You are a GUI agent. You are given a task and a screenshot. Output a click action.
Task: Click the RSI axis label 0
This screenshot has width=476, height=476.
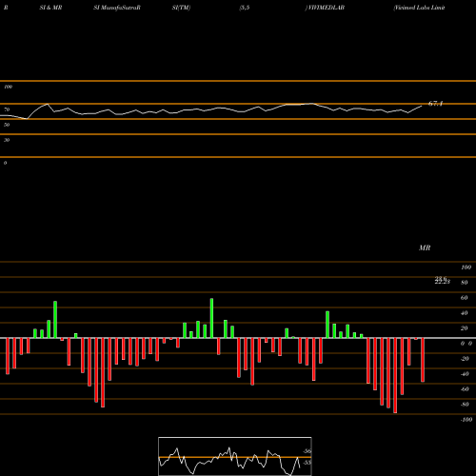click(5, 163)
